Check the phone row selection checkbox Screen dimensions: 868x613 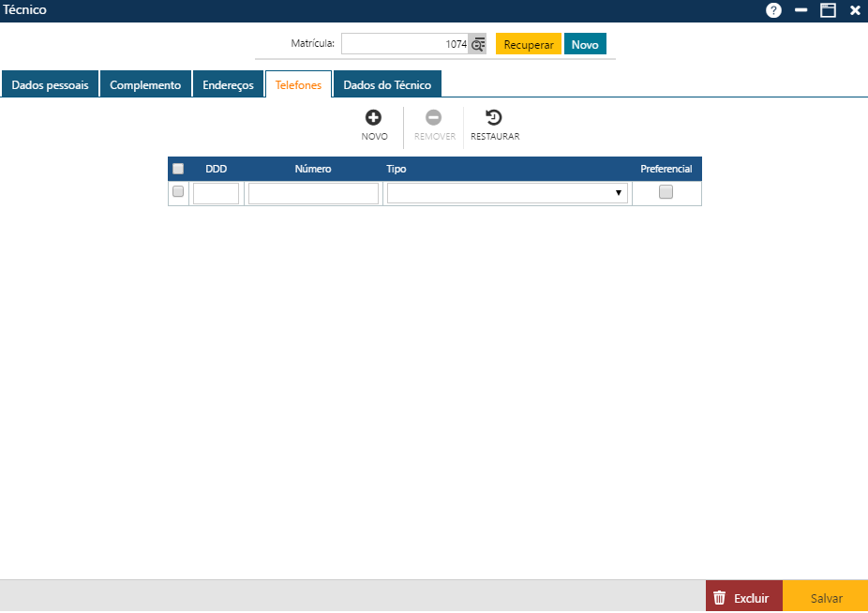click(x=178, y=192)
